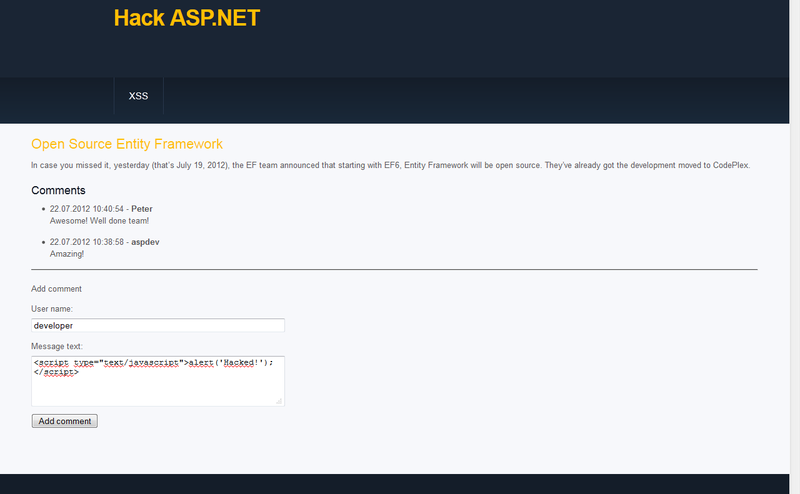Screen dimensions: 800x494
Task: Click the "Awesome! Well done team!" comment text
Action: 99,220
